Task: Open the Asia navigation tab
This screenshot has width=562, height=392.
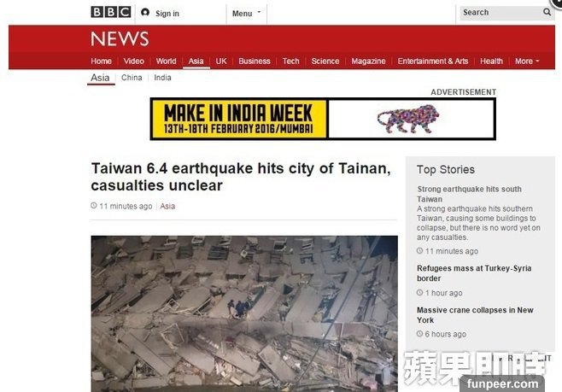Action: coord(196,61)
